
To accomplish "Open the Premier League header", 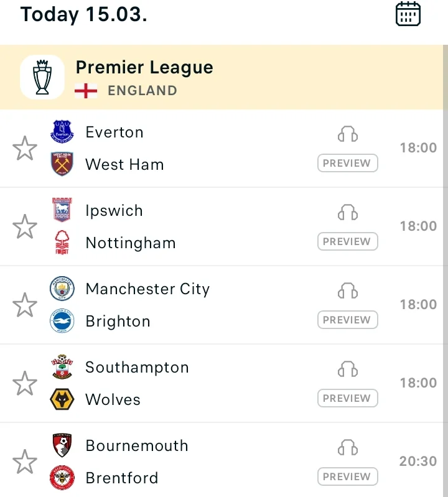I will 222,77.
